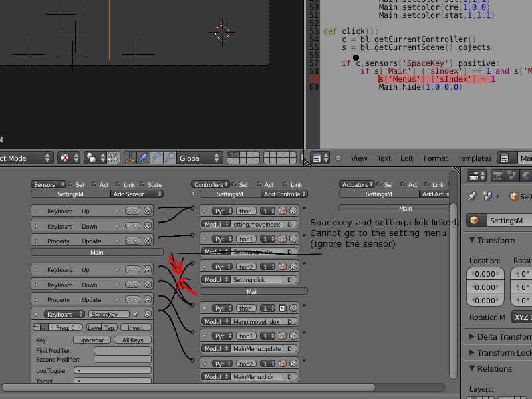Screen dimensions: 532x399
Task: Open the Add Controller dropdown
Action: (285, 194)
